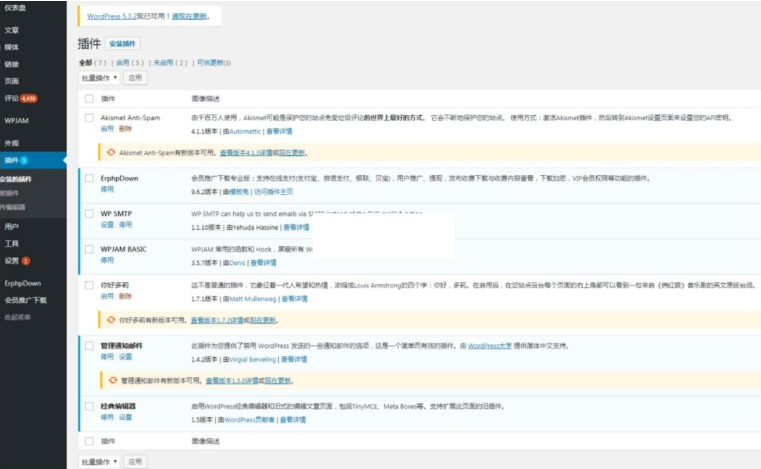Click the Automattic author link

(245, 132)
